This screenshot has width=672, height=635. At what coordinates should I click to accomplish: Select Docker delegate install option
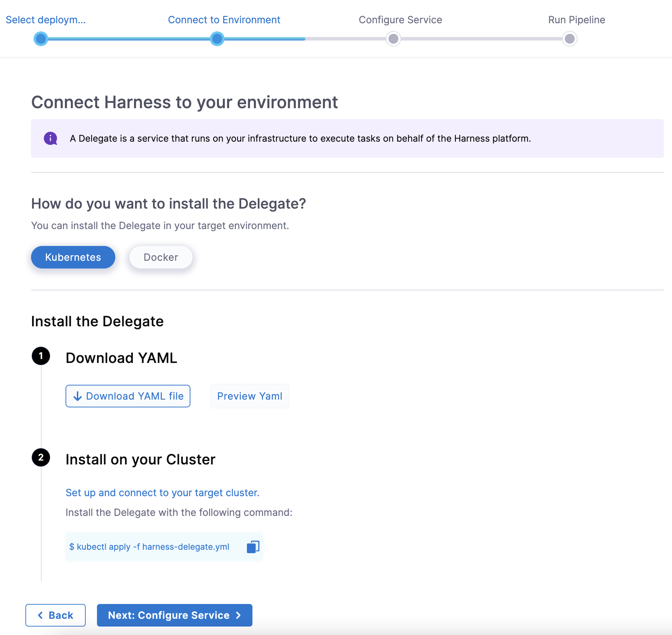[161, 257]
